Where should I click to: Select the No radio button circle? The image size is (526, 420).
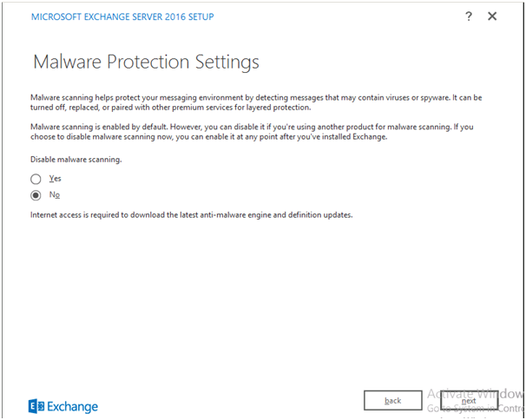[x=36, y=195]
